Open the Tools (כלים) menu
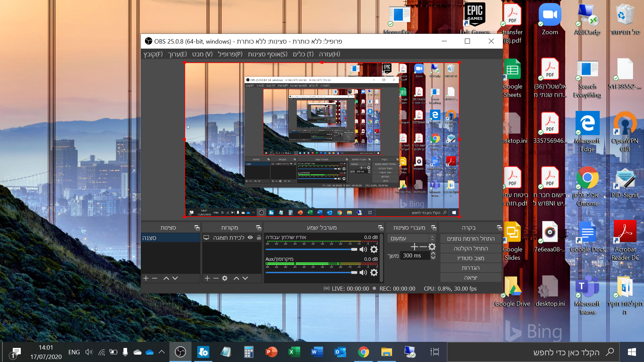This screenshot has width=644, height=362. (x=303, y=54)
